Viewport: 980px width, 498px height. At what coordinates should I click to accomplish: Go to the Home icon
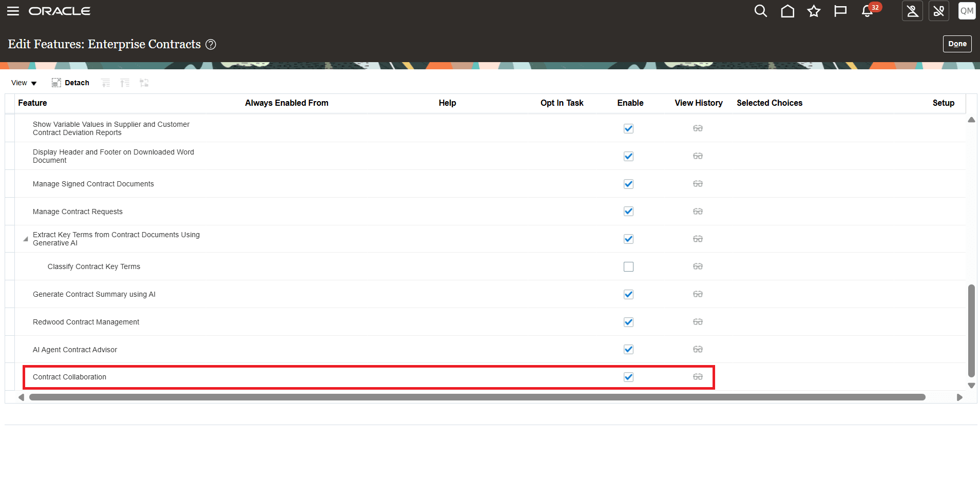[x=787, y=11]
